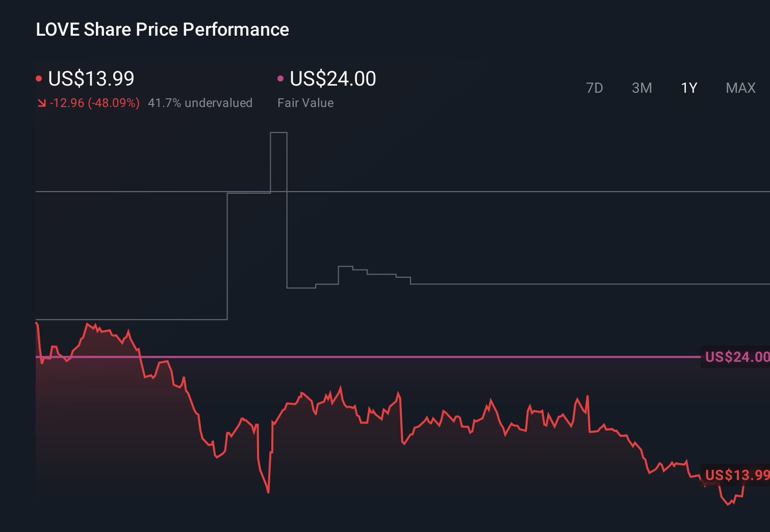This screenshot has height=532, width=770.
Task: Expand the 41.7% undervalued detail
Action: pos(200,103)
